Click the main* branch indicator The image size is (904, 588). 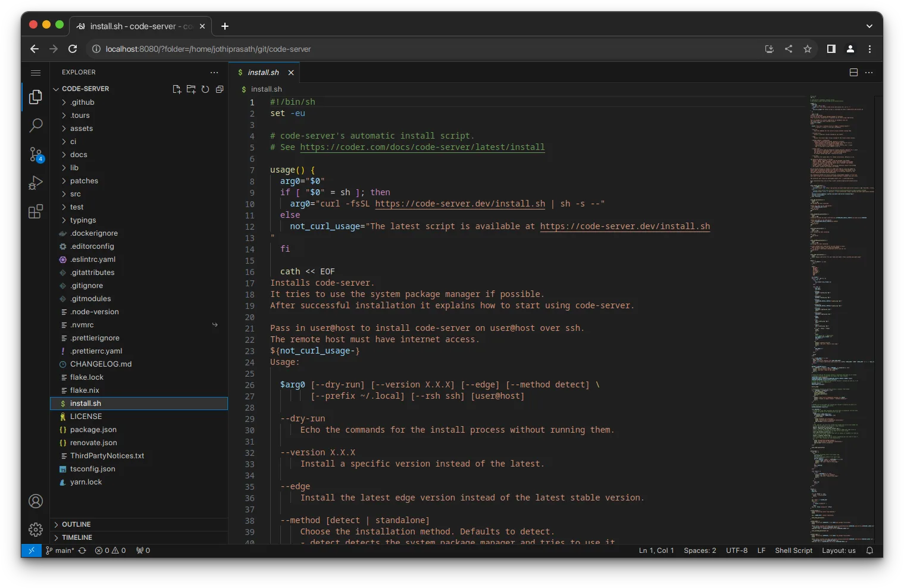tap(61, 550)
